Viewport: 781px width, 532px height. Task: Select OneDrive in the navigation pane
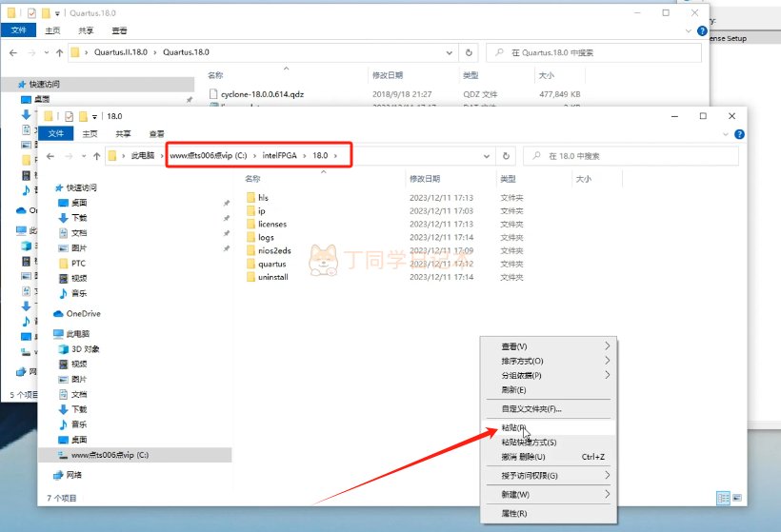(83, 313)
